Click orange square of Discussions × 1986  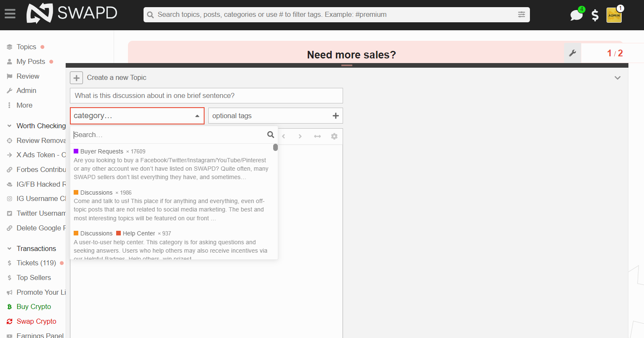76,192
